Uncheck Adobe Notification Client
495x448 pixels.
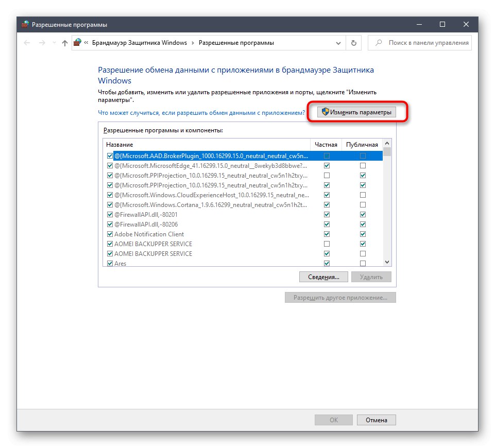point(110,234)
